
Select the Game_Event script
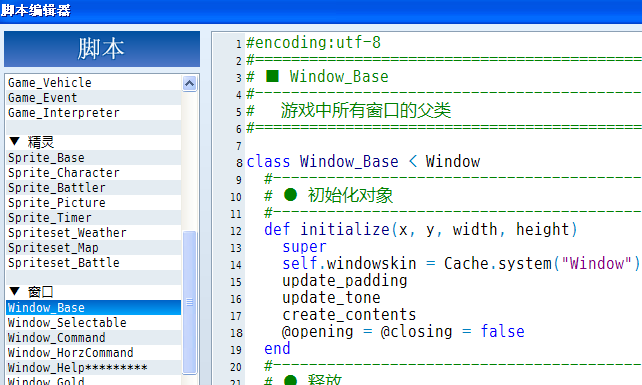tap(94, 98)
